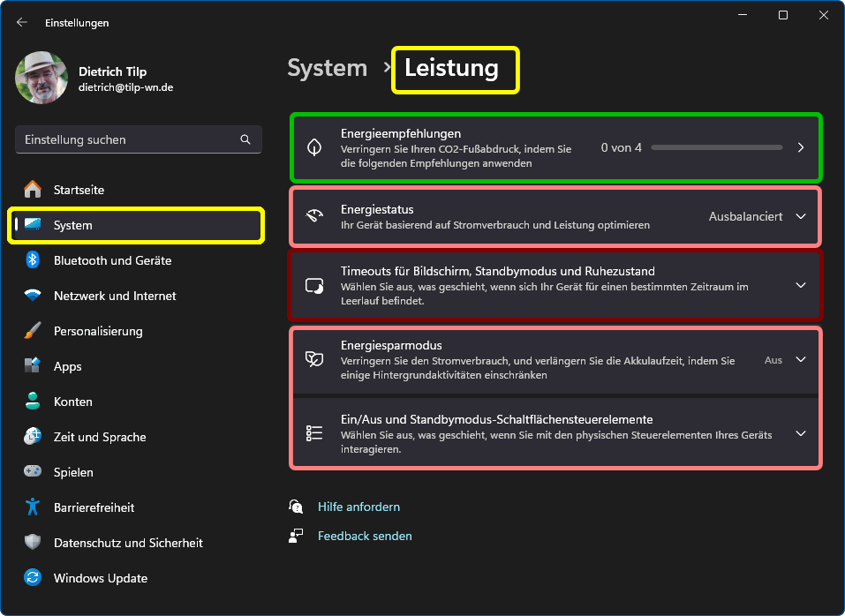This screenshot has height=616, width=845.
Task: Click the Feedback senden link
Action: coord(365,536)
